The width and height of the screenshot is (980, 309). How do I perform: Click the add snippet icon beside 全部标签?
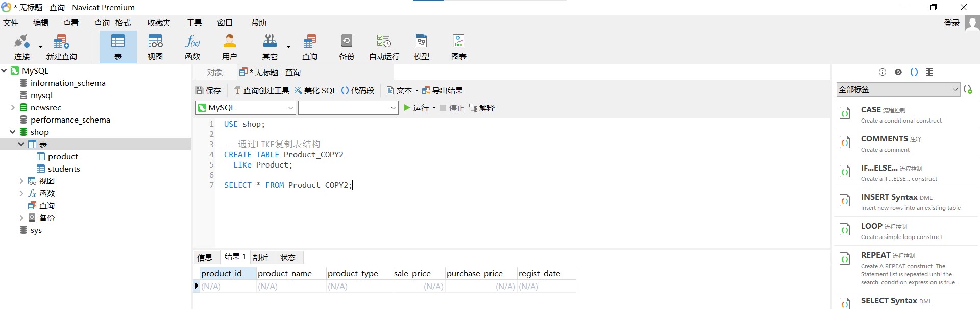click(x=968, y=89)
